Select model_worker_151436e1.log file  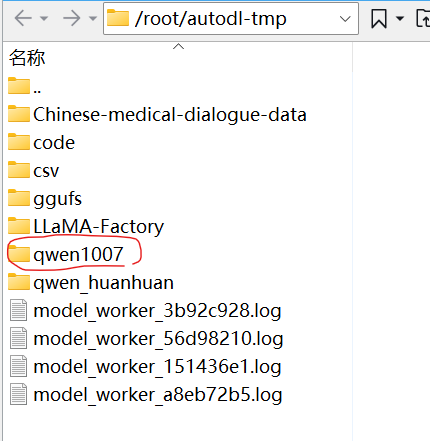tap(157, 367)
